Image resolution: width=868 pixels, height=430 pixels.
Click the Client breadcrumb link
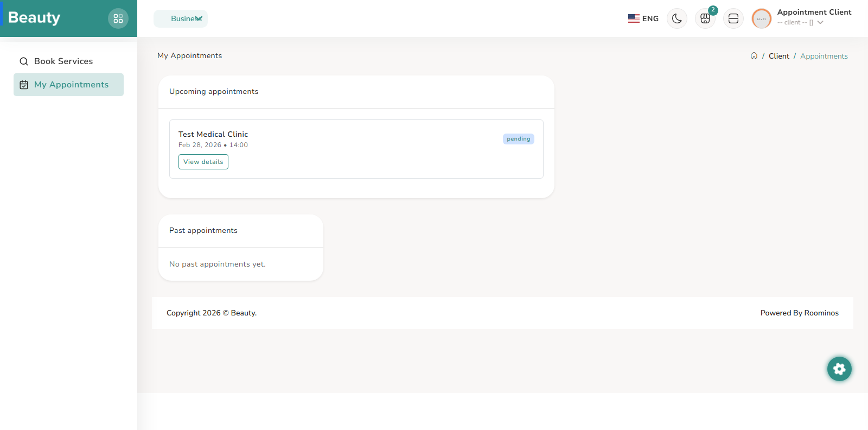[x=779, y=56]
